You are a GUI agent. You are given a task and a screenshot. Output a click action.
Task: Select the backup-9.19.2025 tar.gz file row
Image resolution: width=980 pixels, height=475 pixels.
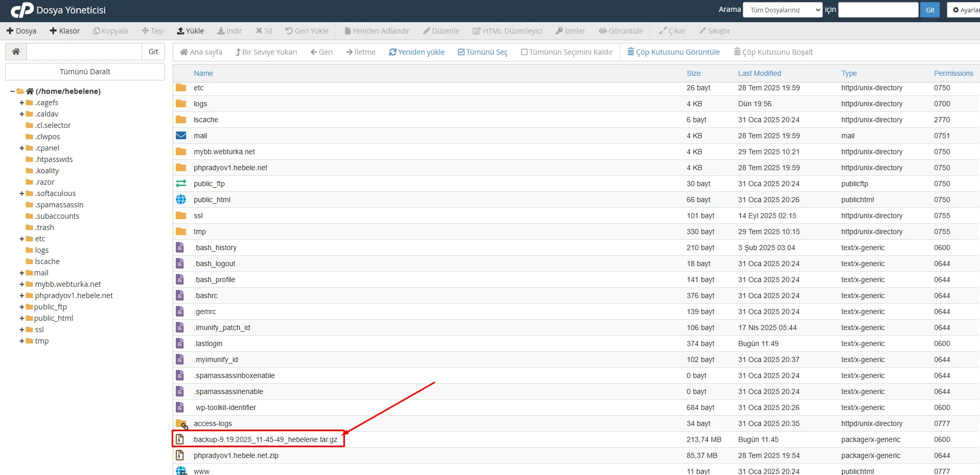266,439
